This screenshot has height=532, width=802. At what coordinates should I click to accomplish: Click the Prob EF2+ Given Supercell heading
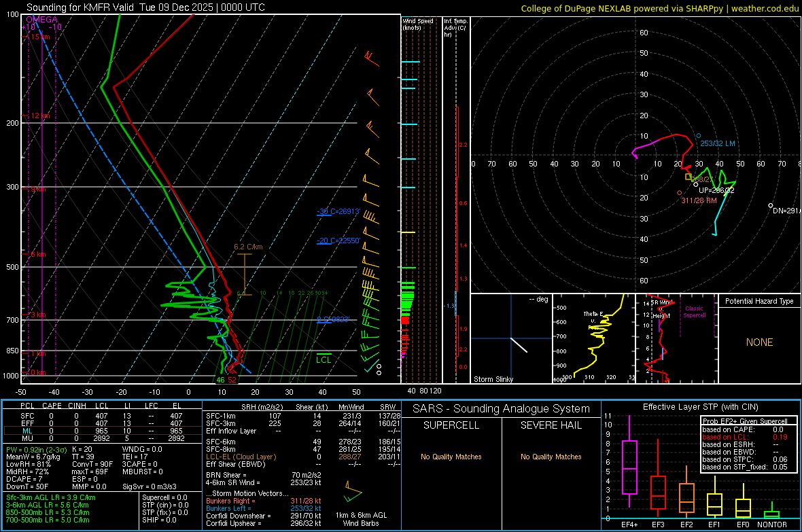(745, 421)
